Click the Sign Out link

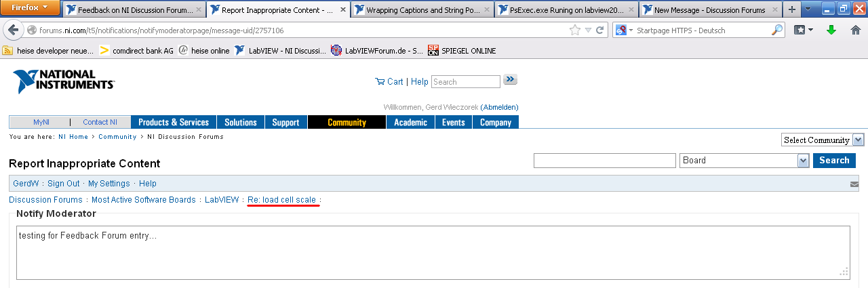pyautogui.click(x=64, y=184)
